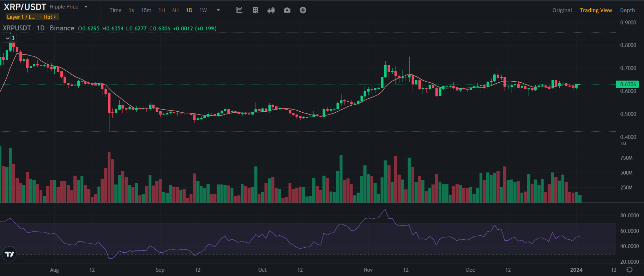Open the Ripple Price link
The width and height of the screenshot is (644, 276).
click(x=64, y=7)
